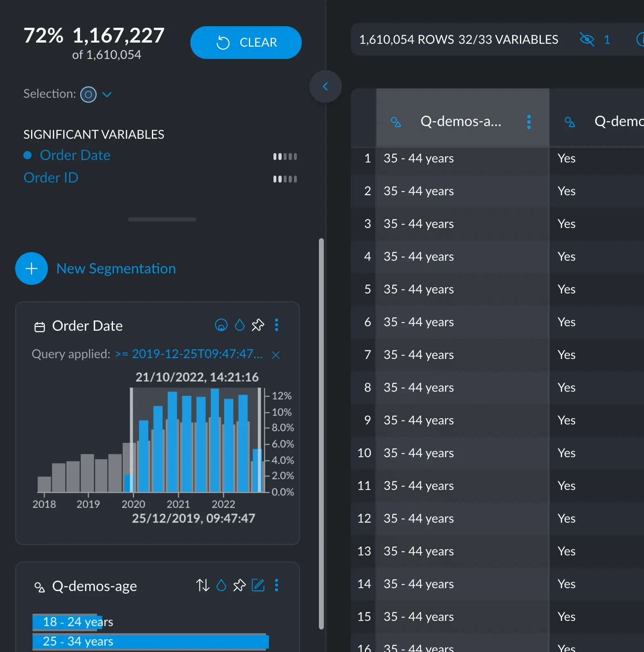This screenshot has width=644, height=652.
Task: Click the calendar icon of Order Date card
Action: pyautogui.click(x=40, y=327)
